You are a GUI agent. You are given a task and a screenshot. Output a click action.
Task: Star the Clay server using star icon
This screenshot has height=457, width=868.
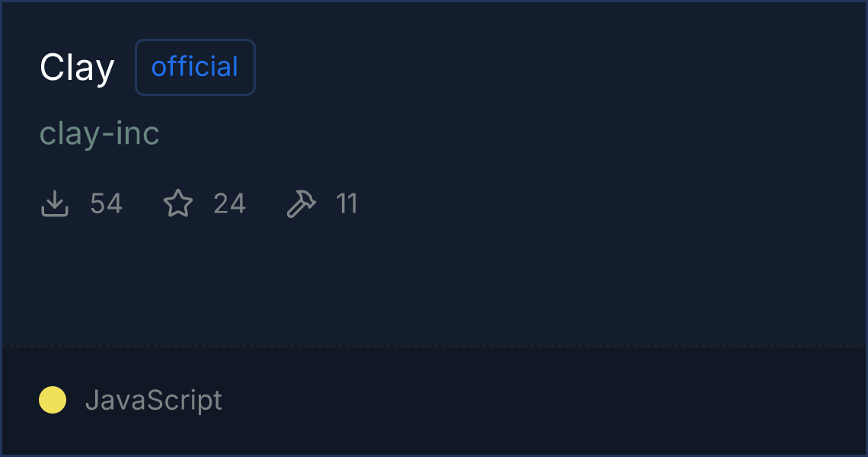click(x=178, y=204)
